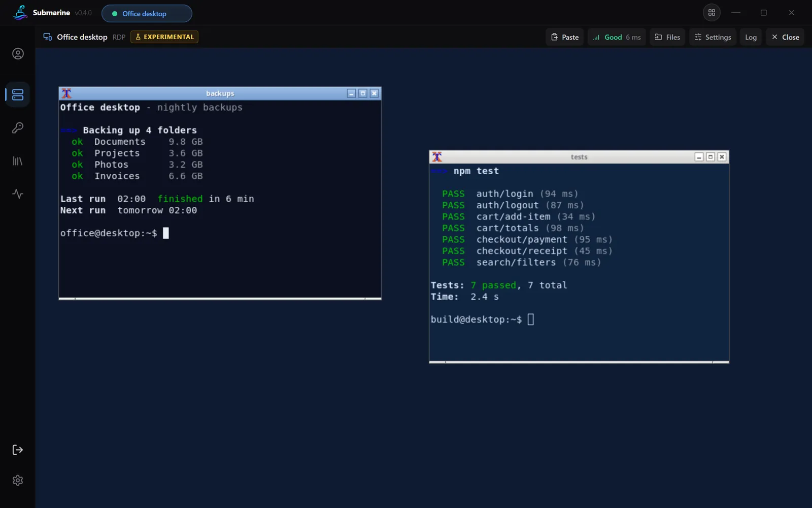Image resolution: width=812 pixels, height=508 pixels.
Task: Switch to the Office desktop session tab
Action: pyautogui.click(x=147, y=14)
